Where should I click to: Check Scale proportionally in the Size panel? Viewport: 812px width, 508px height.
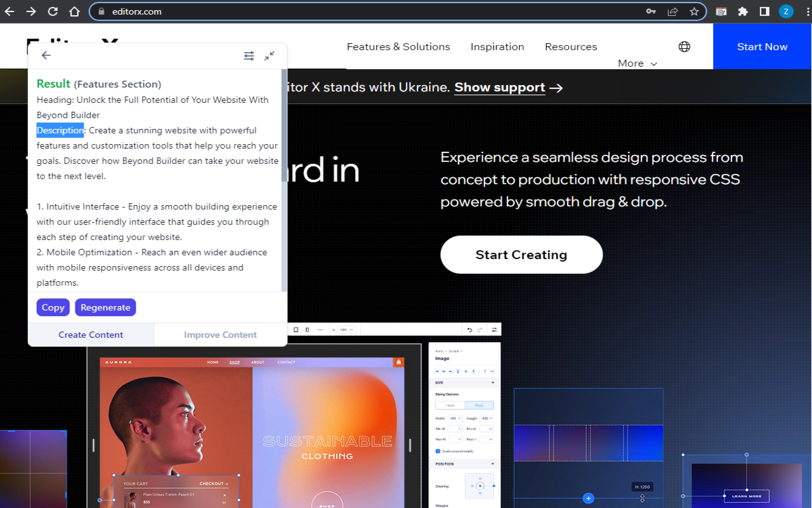pos(438,452)
